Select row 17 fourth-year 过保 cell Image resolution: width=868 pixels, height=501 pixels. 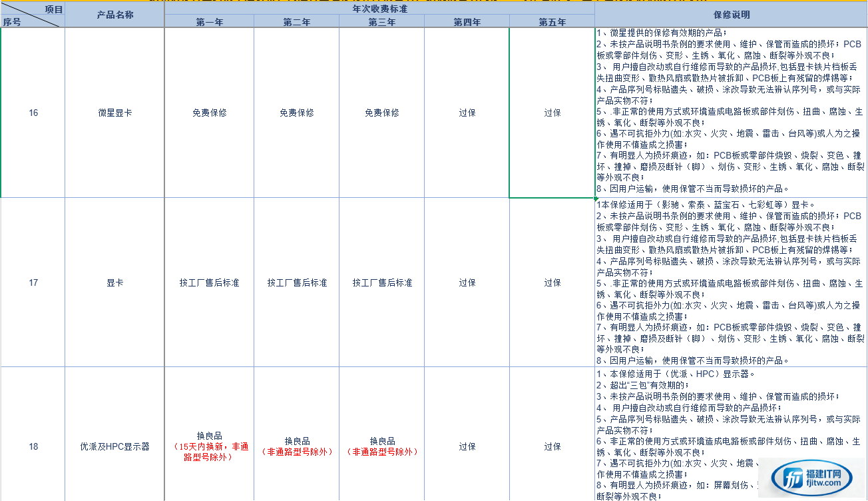point(467,282)
